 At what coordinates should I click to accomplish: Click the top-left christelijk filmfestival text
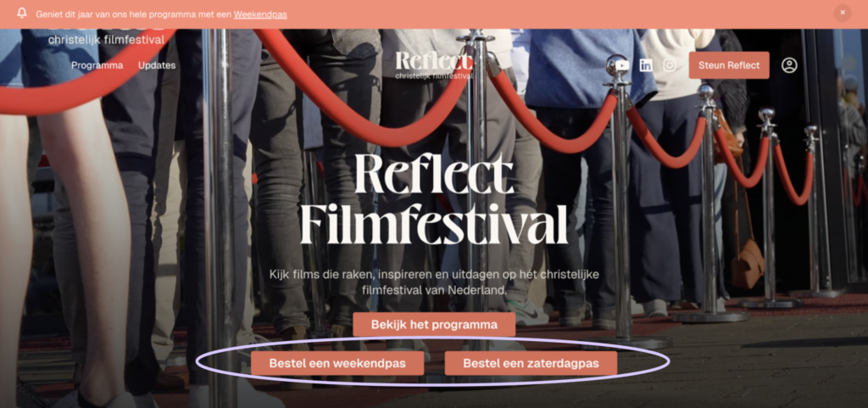[106, 40]
